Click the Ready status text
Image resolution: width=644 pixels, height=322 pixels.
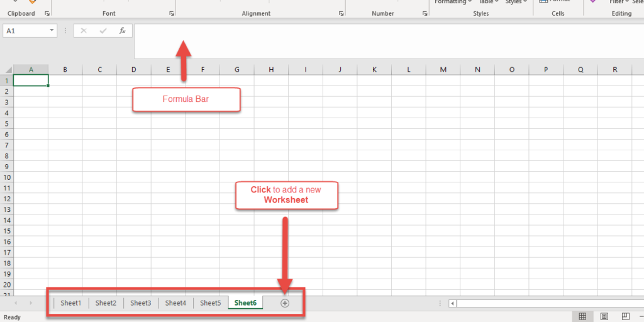12,317
